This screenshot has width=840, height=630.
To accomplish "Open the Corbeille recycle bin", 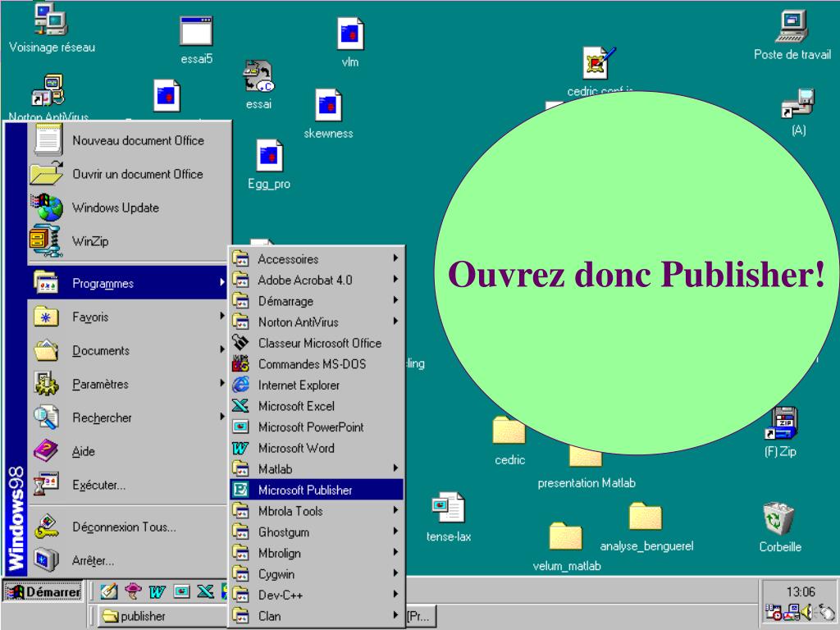I will (780, 527).
